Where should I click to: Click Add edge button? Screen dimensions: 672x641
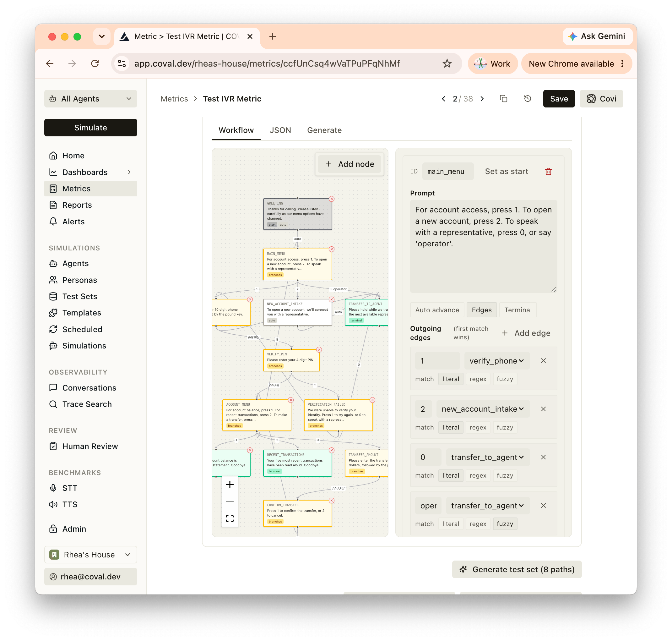pyautogui.click(x=526, y=333)
